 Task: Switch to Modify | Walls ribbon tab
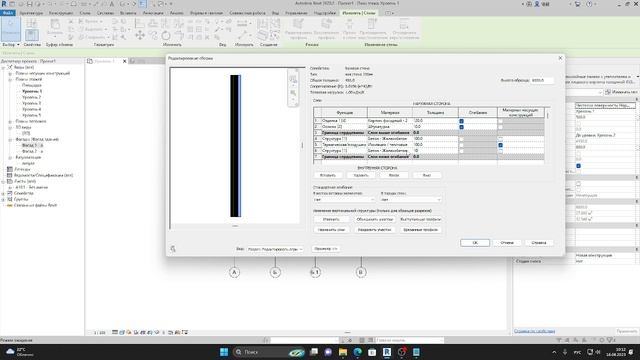359,13
